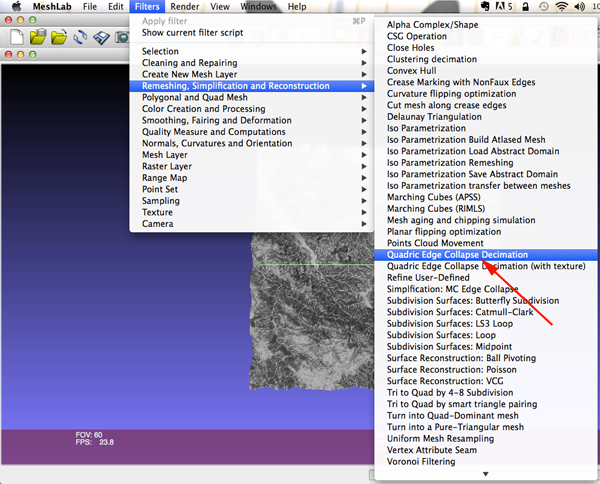
Task: Choose Iso Parametrization Remeshing
Action: (486, 162)
